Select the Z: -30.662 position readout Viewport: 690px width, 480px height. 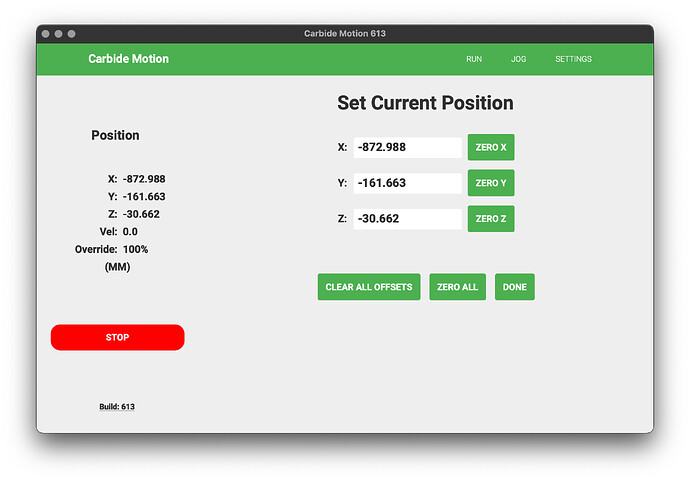coord(134,214)
